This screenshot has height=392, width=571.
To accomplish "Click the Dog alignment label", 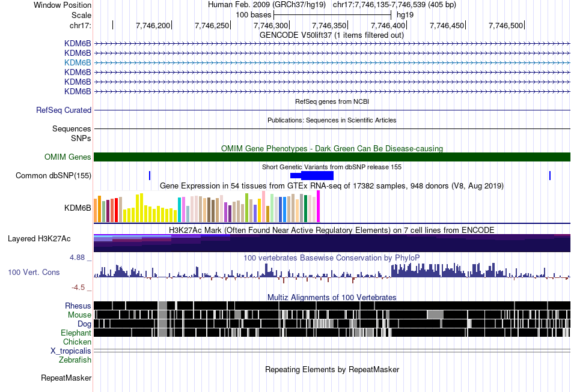I will click(x=84, y=324).
